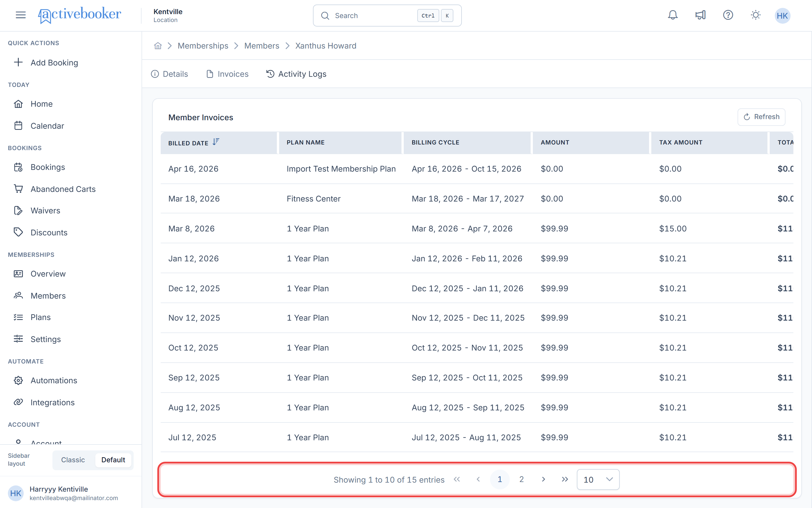Click the Billing Cycle column header
The width and height of the screenshot is (812, 508).
coord(467,143)
